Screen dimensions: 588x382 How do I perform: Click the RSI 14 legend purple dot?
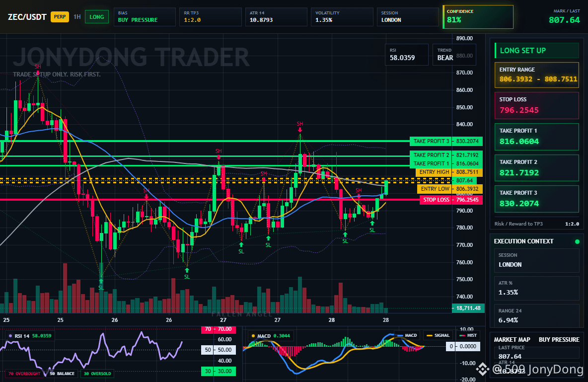point(10,336)
